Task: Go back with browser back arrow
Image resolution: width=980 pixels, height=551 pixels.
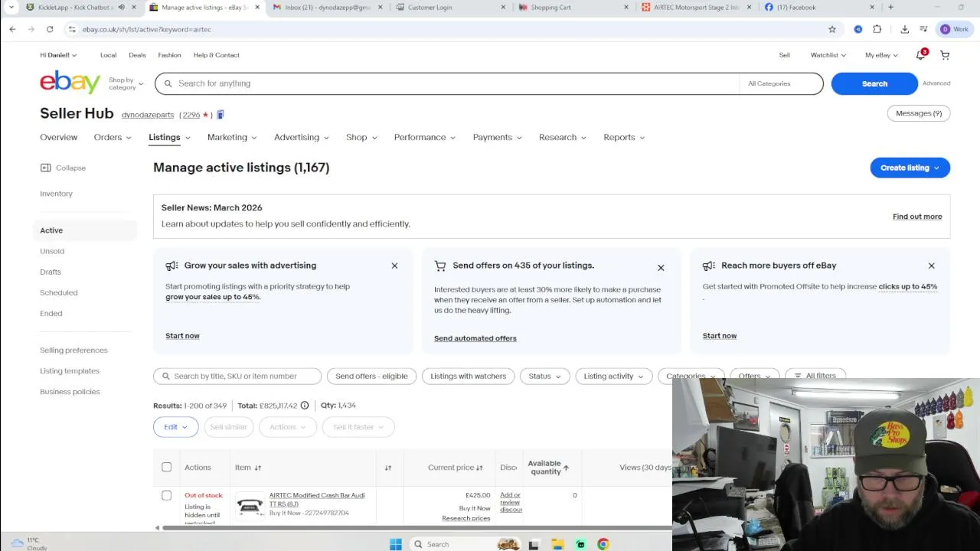Action: tap(13, 29)
